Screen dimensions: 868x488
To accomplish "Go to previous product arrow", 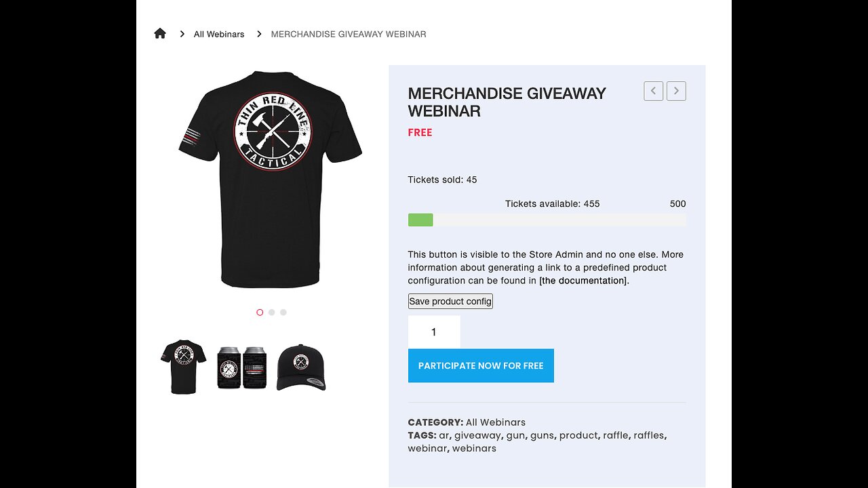I will pos(653,91).
